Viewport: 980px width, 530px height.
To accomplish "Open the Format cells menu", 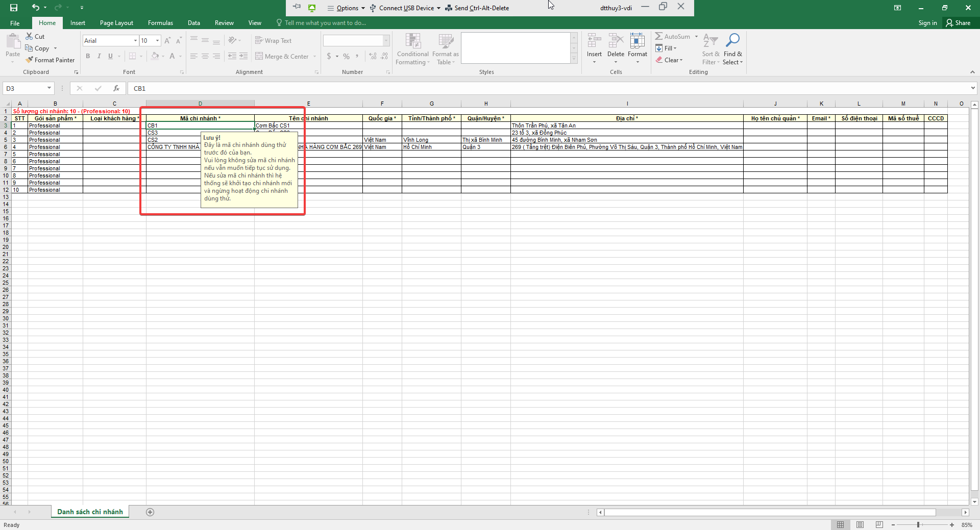I will pyautogui.click(x=638, y=48).
